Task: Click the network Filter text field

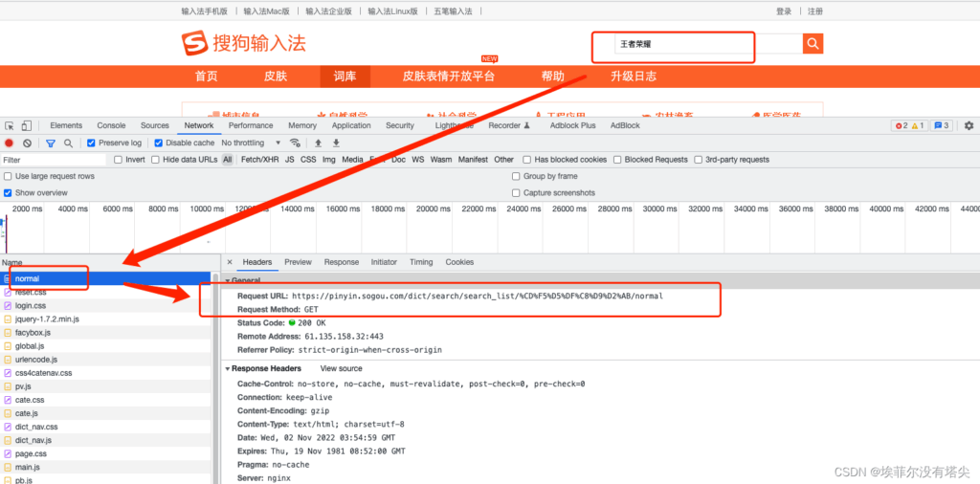Action: (53, 160)
